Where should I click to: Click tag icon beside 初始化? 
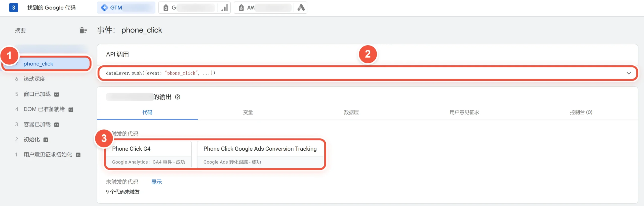(46, 140)
